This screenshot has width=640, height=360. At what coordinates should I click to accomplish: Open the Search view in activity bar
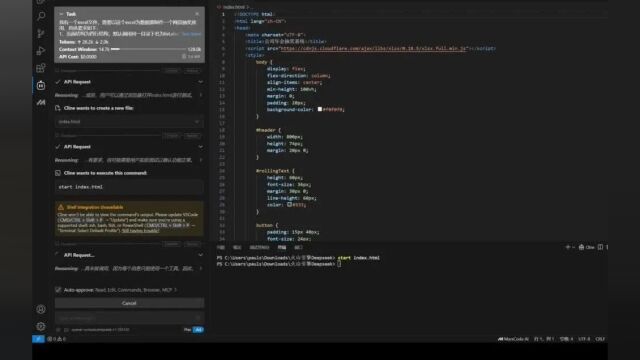click(41, 16)
